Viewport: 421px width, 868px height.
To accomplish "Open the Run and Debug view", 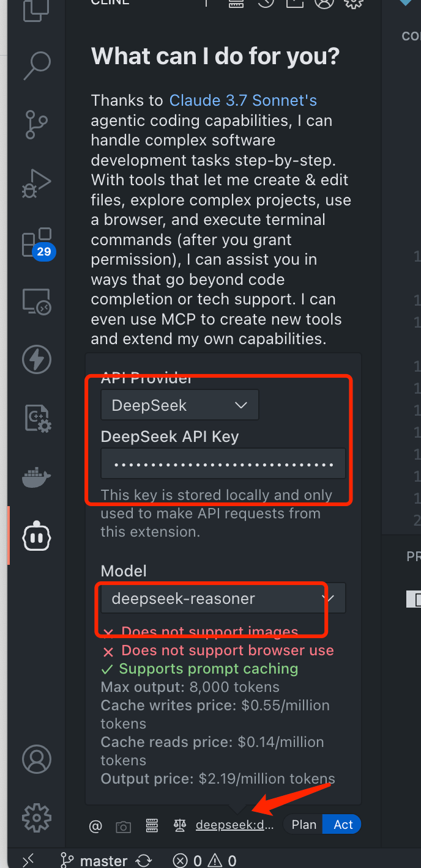I will coord(37,183).
